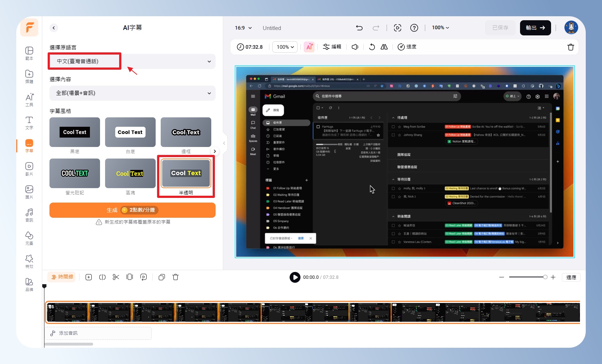Image resolution: width=602 pixels, height=364 pixels.
Task: Click the 輸出 export button
Action: pyautogui.click(x=535, y=28)
